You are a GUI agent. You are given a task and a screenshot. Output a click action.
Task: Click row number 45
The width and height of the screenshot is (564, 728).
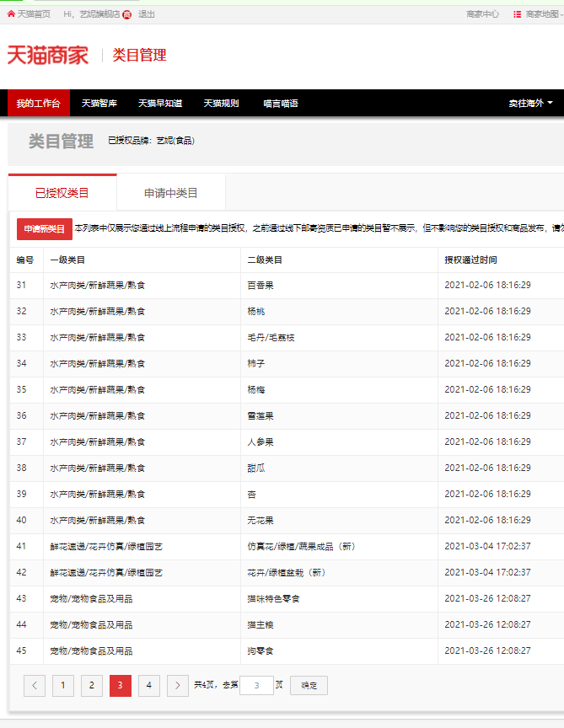click(21, 650)
